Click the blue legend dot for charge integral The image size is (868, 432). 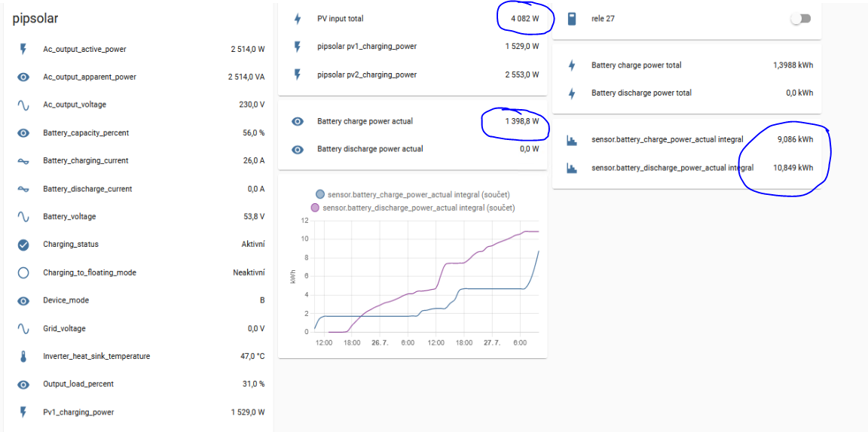tap(321, 195)
